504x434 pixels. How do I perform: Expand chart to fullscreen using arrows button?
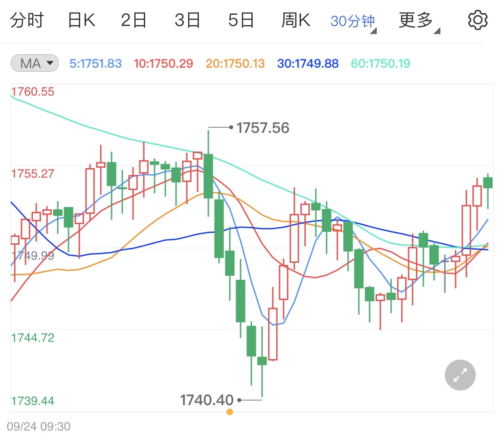click(460, 375)
